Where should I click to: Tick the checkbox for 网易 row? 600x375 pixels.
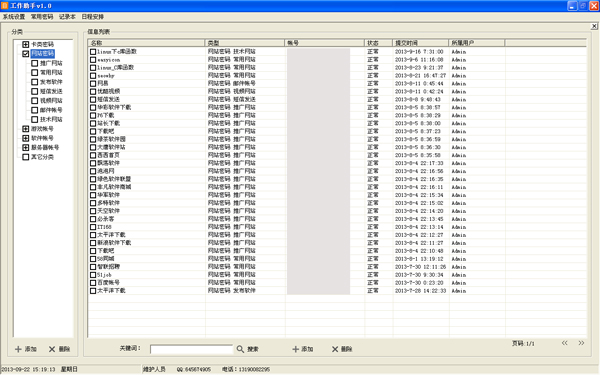click(x=93, y=83)
